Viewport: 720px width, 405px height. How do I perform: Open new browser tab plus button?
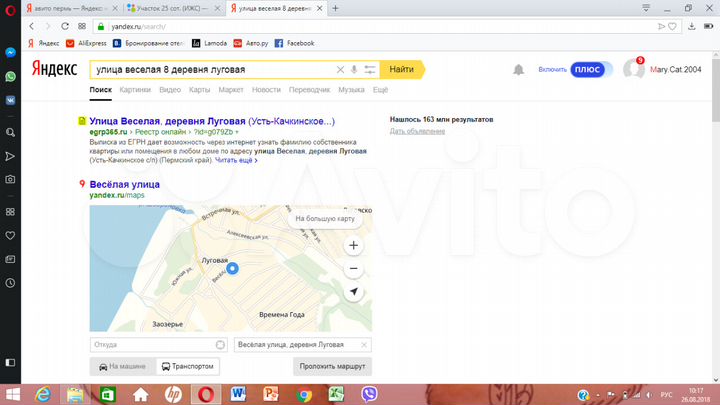tap(335, 8)
